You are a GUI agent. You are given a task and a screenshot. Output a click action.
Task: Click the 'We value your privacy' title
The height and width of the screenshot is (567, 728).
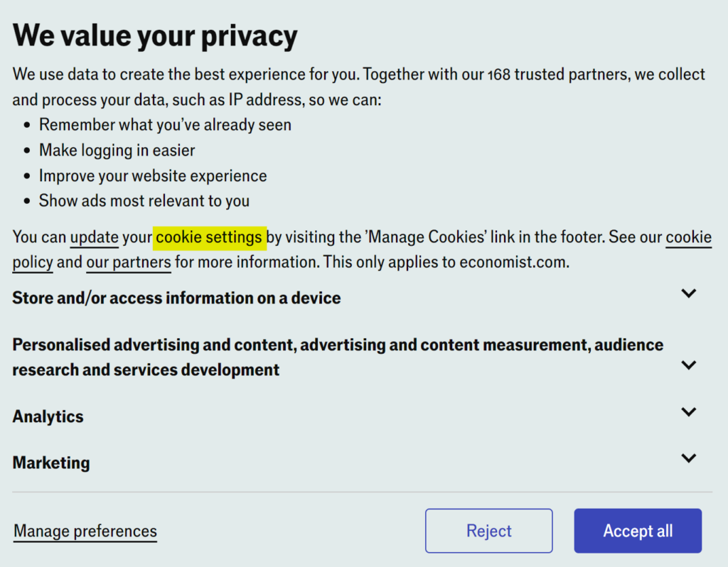pos(155,35)
